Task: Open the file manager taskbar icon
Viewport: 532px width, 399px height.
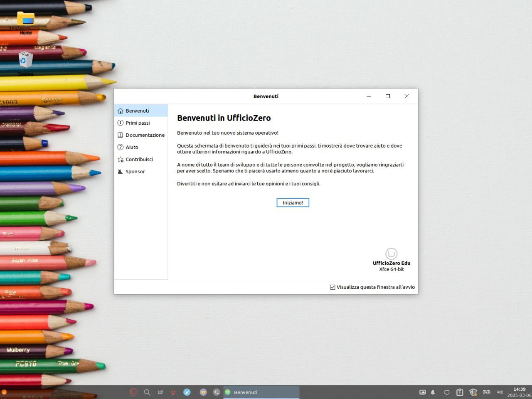Action: [203, 392]
